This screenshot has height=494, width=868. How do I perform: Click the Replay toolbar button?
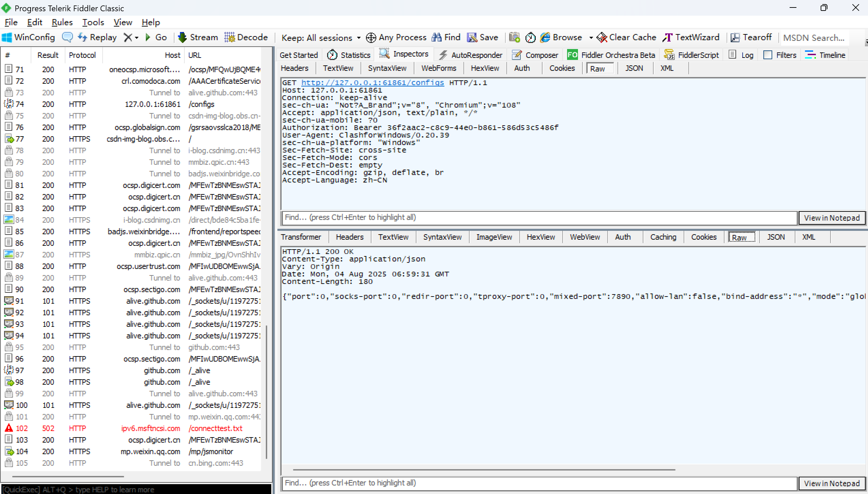(97, 37)
